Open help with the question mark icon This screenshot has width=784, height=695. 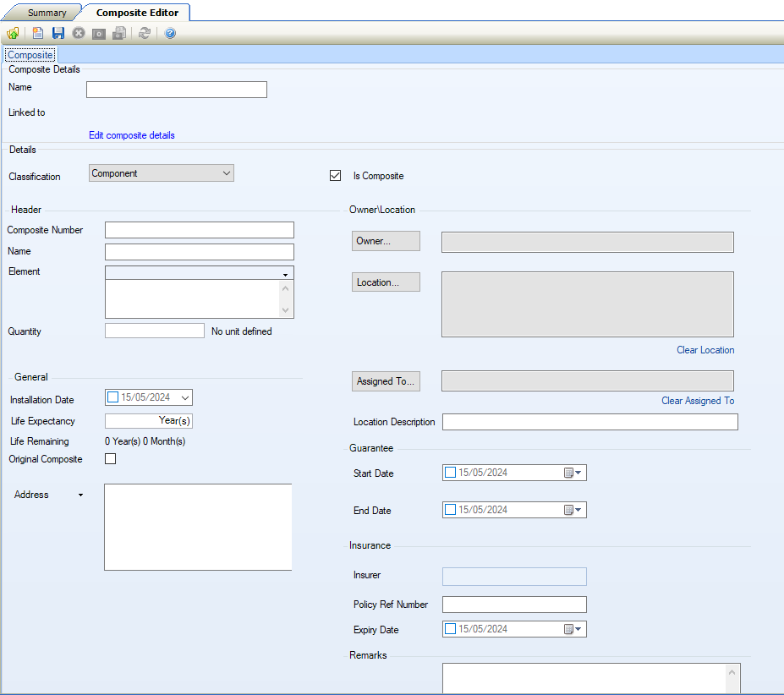170,33
